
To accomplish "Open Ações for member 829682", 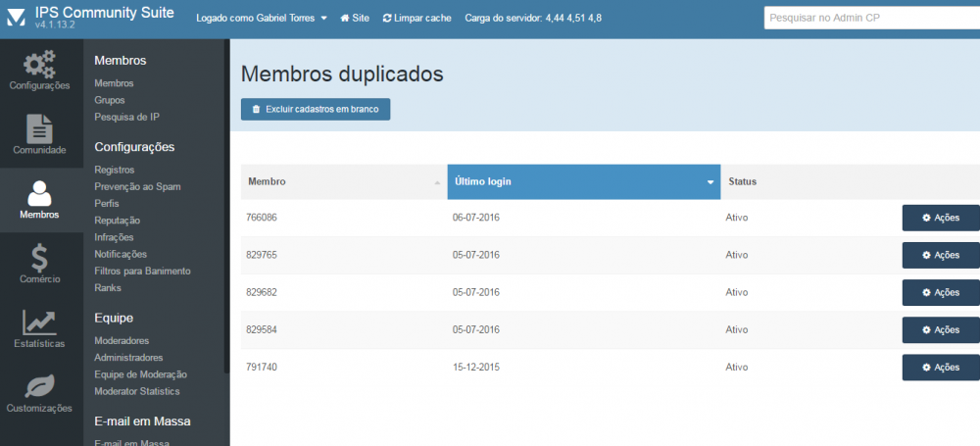I will [941, 293].
